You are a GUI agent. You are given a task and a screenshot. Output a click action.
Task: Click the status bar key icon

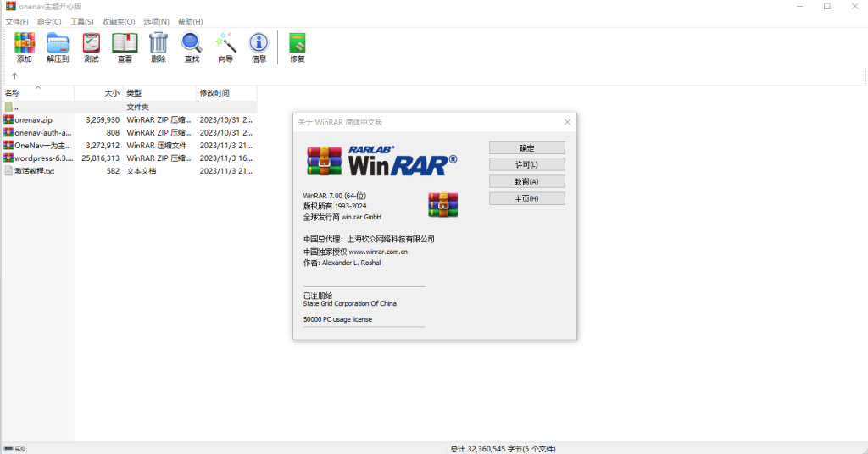coord(20,448)
